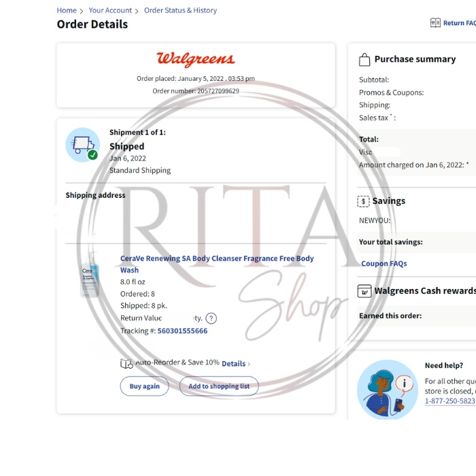Image resolution: width=476 pixels, height=476 pixels.
Task: Click the Need help assistant illustration
Action: pos(388,389)
